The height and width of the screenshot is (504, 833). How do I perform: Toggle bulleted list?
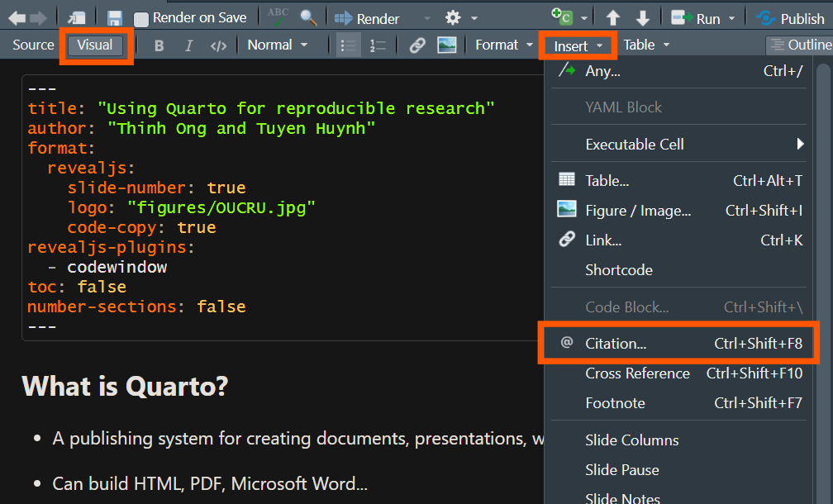point(349,45)
